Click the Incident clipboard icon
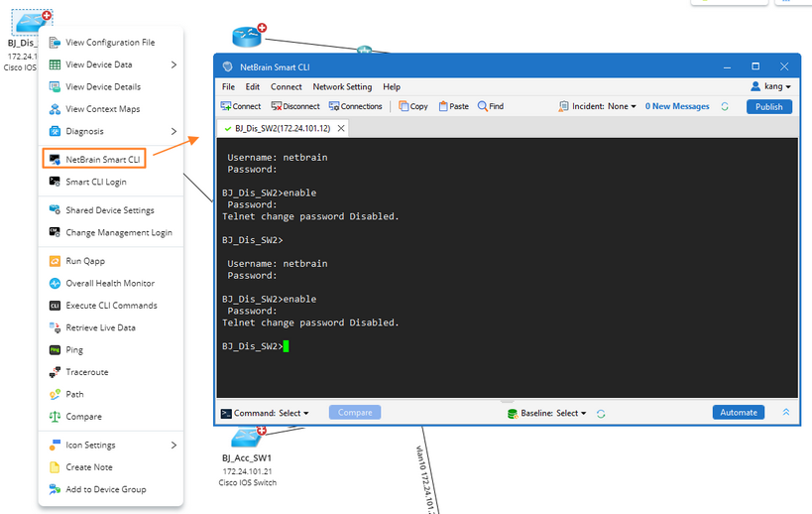 [563, 106]
